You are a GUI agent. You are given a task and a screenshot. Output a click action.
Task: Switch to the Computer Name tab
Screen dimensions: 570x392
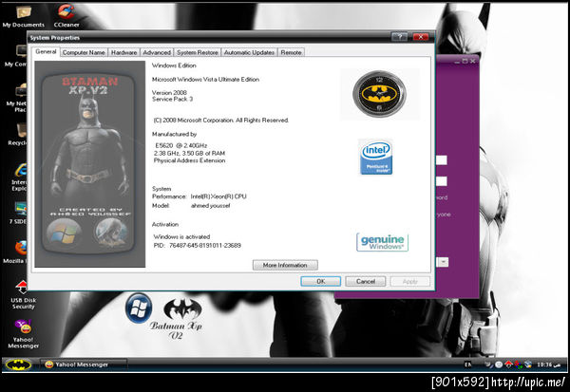point(84,53)
